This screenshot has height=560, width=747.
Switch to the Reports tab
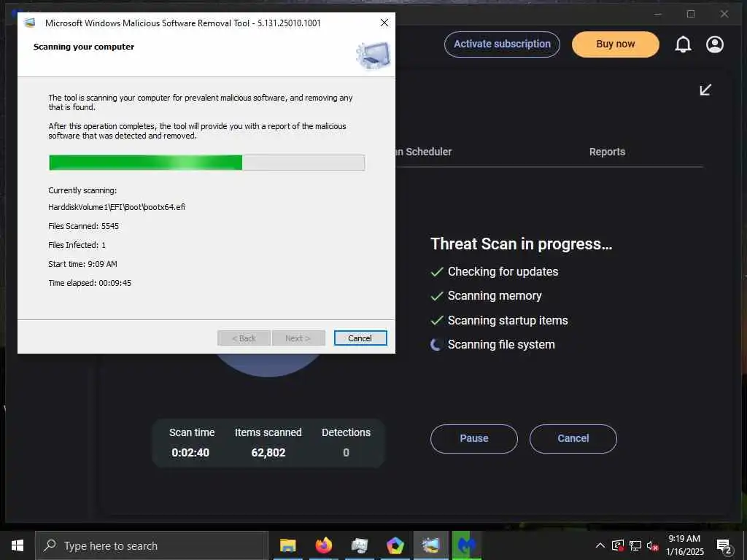coord(607,152)
